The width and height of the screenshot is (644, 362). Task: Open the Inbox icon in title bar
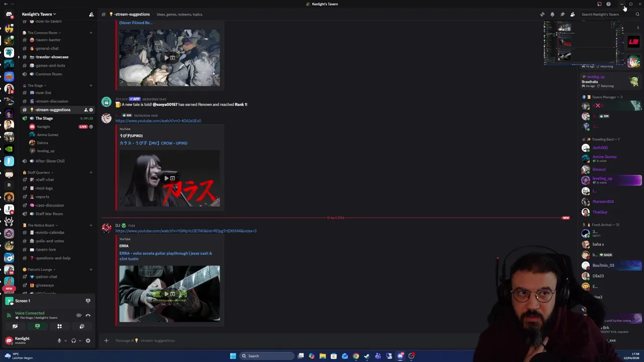pyautogui.click(x=599, y=4)
